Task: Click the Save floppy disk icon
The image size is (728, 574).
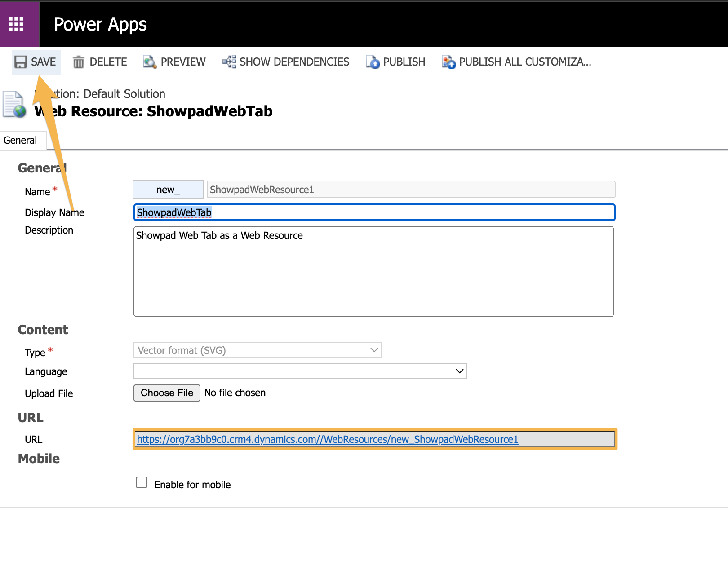Action: pos(21,62)
